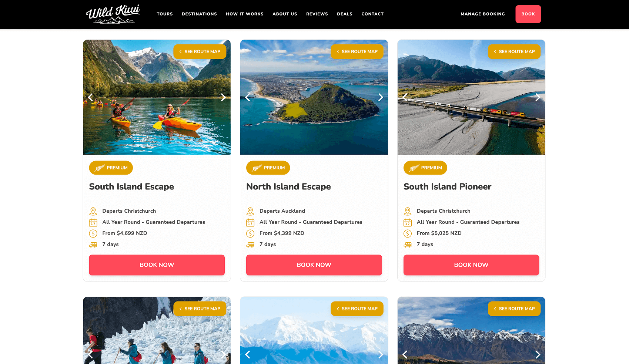Open the Destinations menu item
This screenshot has width=629, height=364.
pos(199,14)
